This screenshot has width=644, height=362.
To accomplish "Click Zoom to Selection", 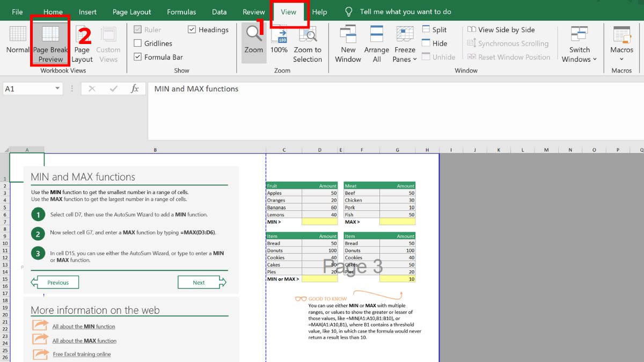I will pos(308,44).
